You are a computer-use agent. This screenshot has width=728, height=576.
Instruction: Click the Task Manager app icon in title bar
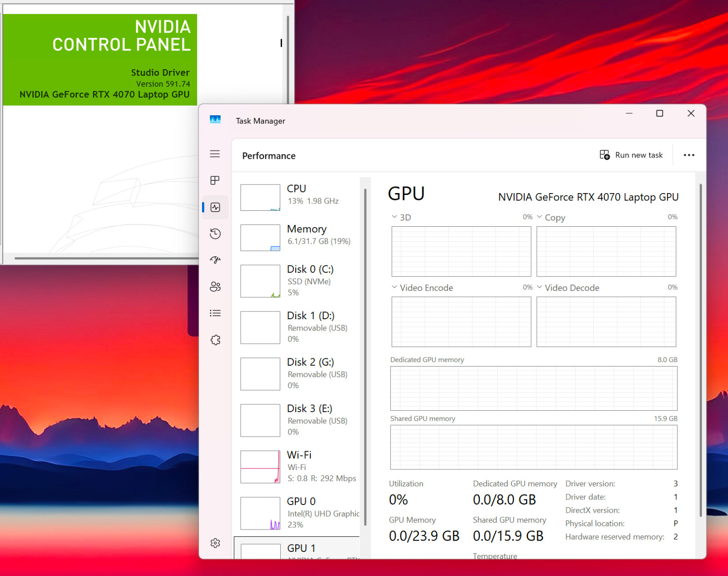[215, 120]
